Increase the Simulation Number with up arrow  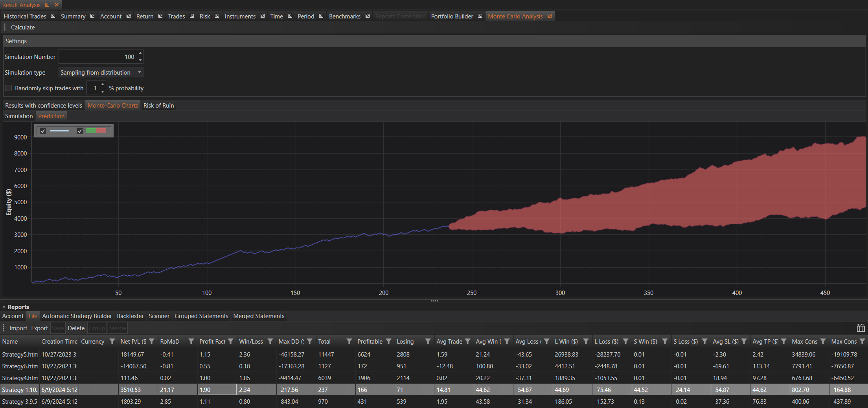(x=140, y=53)
